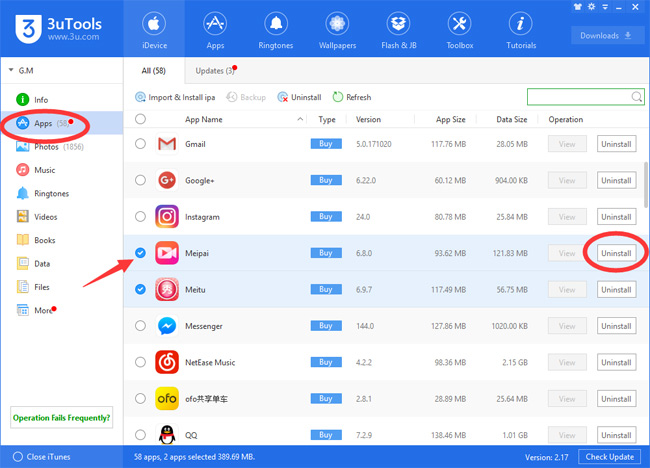This screenshot has height=468, width=650.
Task: Sort by the Type column header
Action: point(327,119)
